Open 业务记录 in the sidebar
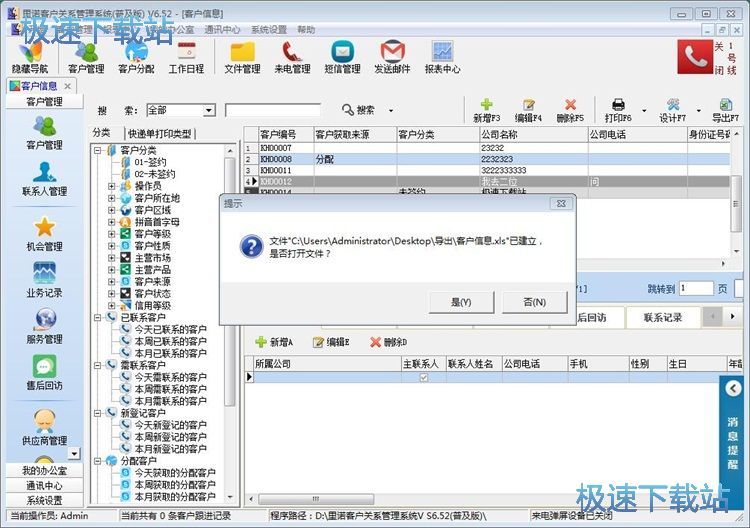 (44, 280)
